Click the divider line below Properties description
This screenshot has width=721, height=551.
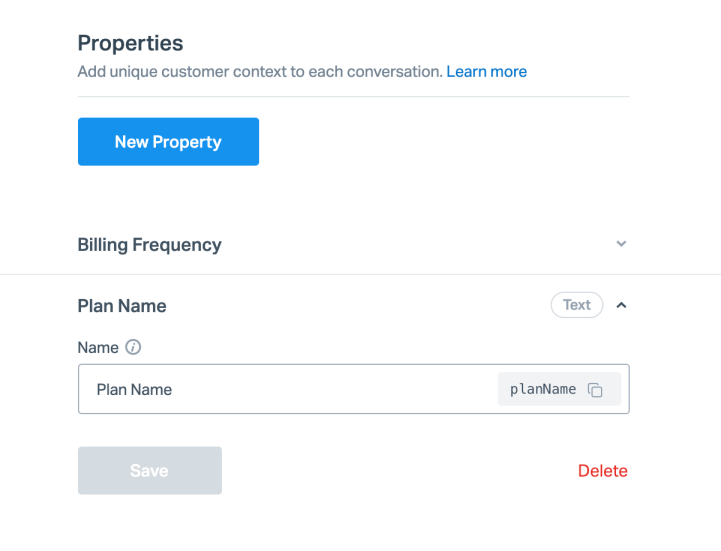pos(353,97)
